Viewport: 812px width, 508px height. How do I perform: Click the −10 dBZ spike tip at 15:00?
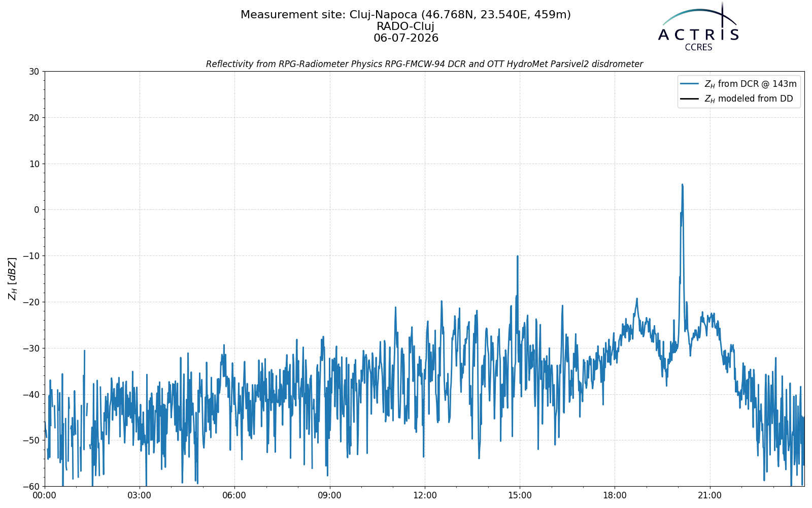pos(517,256)
